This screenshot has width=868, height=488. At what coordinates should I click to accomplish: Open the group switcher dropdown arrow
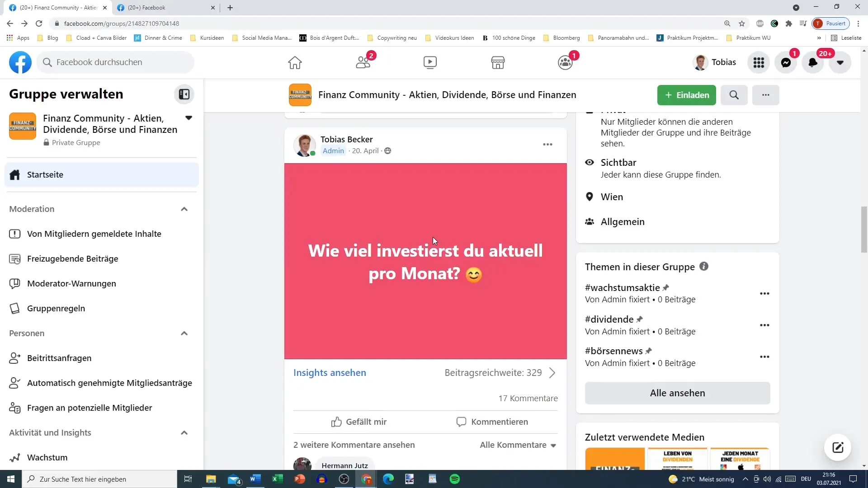point(189,118)
